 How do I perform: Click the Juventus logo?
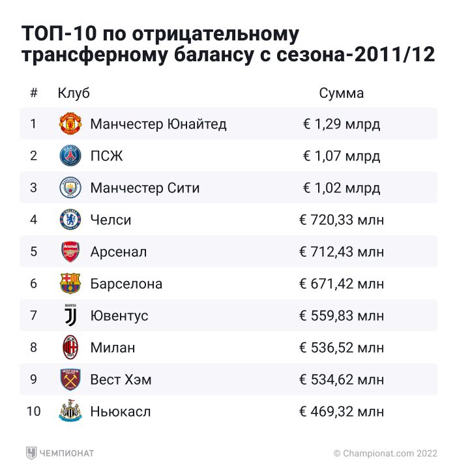(70, 316)
